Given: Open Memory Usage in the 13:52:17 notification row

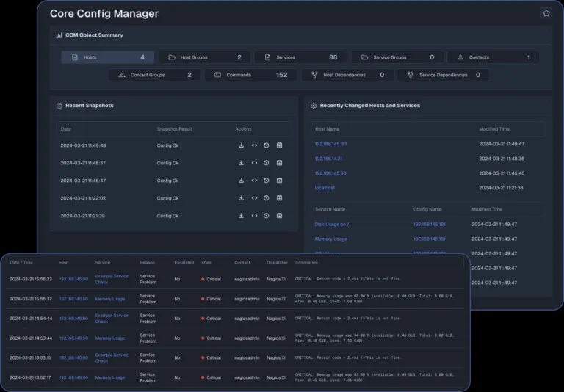Looking at the screenshot, I should [x=110, y=377].
